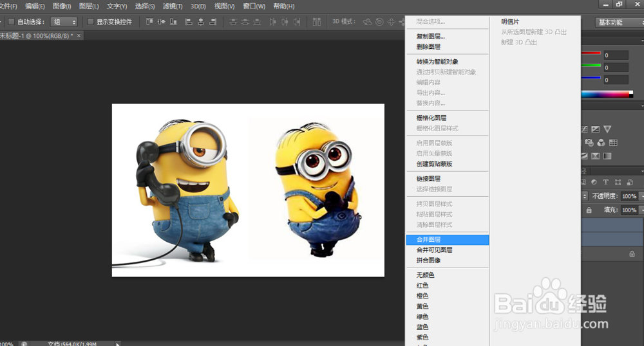This screenshot has width=644, height=346.
Task: Click the lock all icon beside 填充
Action: [589, 210]
